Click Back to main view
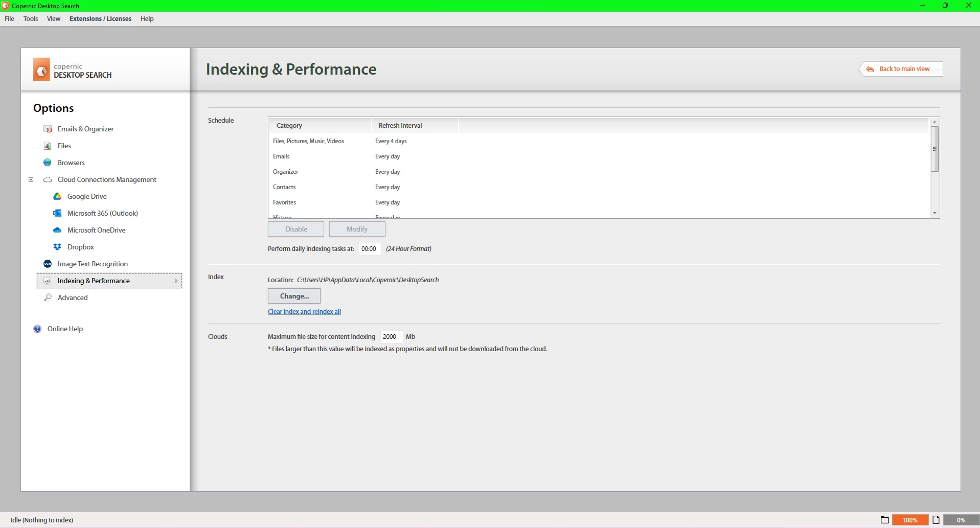980x528 pixels. click(x=901, y=69)
